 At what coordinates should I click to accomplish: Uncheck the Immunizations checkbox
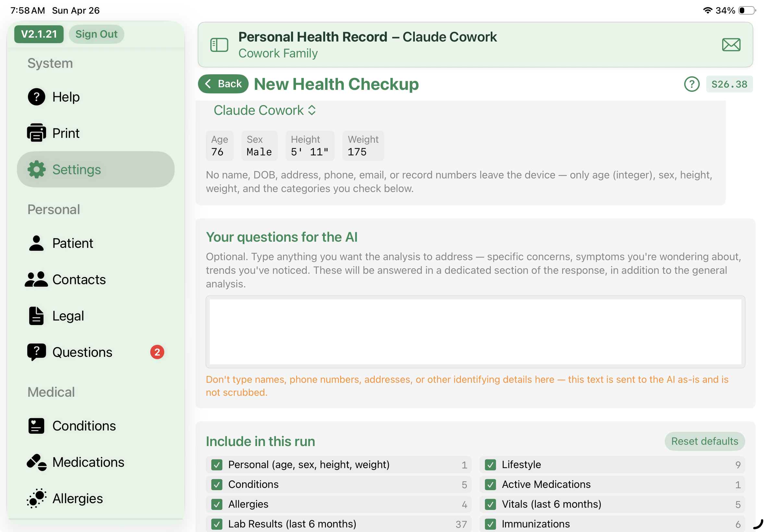[x=490, y=524]
